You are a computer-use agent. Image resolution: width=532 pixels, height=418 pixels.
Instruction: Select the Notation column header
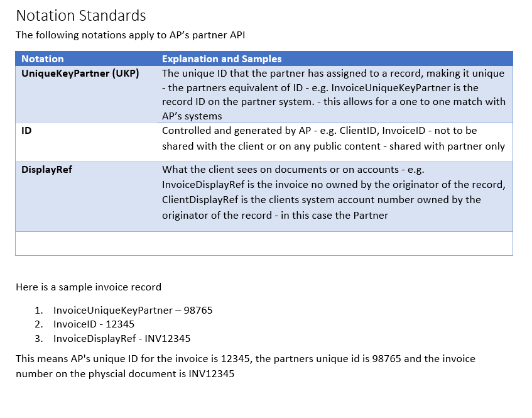pos(43,58)
